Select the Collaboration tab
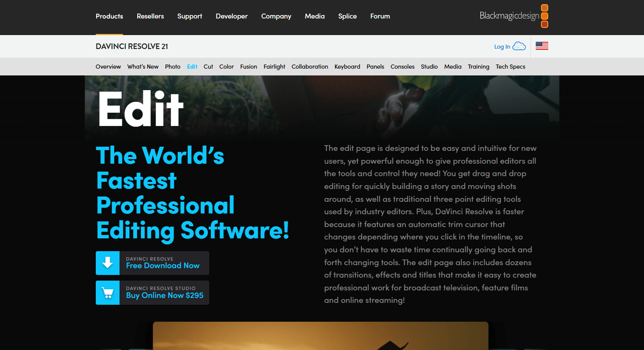 (310, 66)
